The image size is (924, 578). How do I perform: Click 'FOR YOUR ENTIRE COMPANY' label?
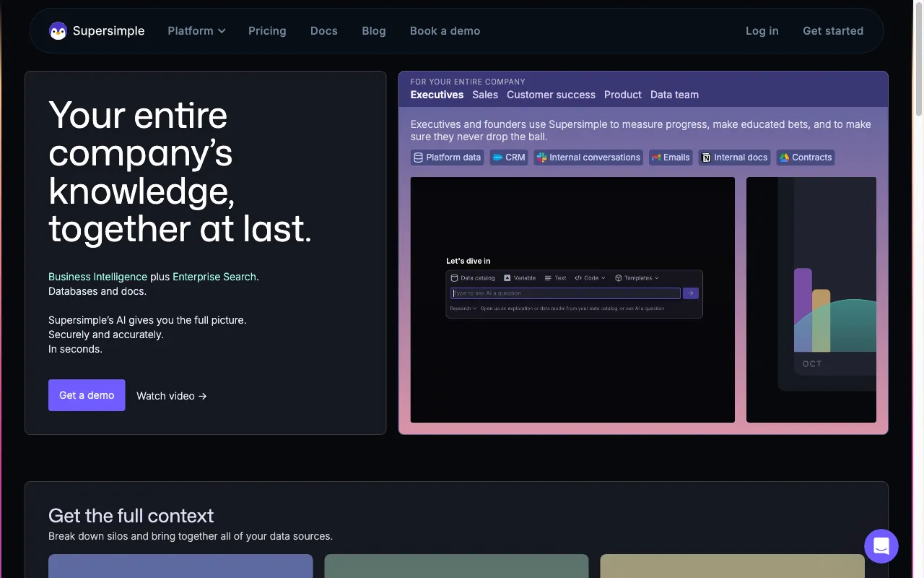click(x=468, y=82)
